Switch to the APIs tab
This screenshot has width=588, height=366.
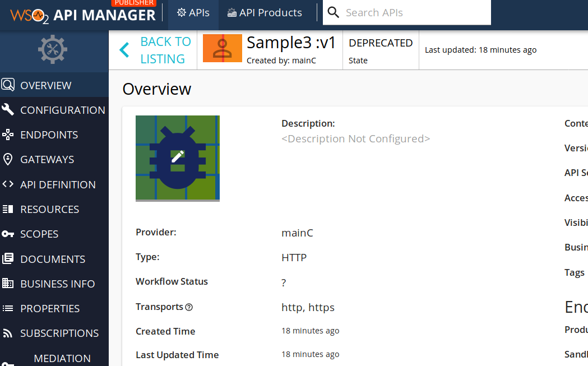(193, 12)
